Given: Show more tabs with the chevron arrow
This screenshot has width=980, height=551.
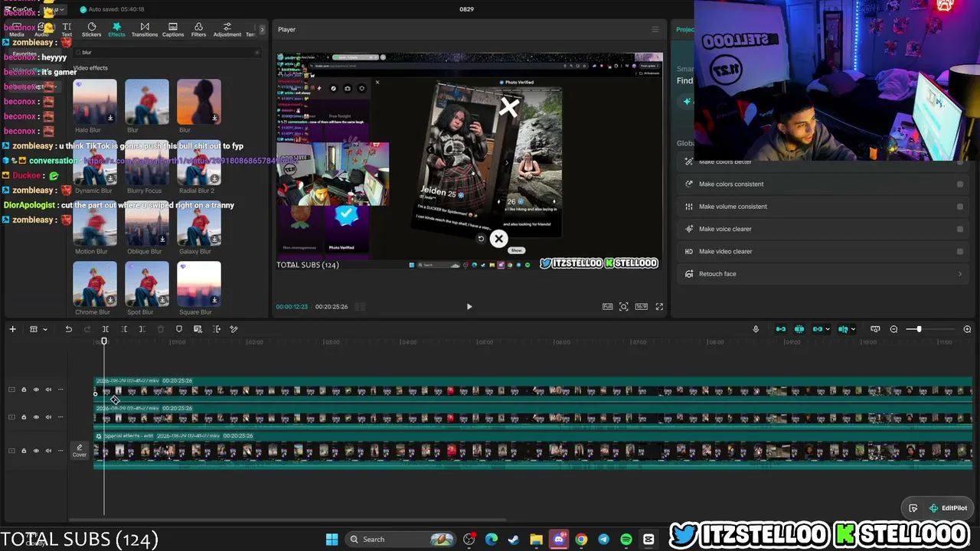Looking at the screenshot, I should [x=262, y=30].
